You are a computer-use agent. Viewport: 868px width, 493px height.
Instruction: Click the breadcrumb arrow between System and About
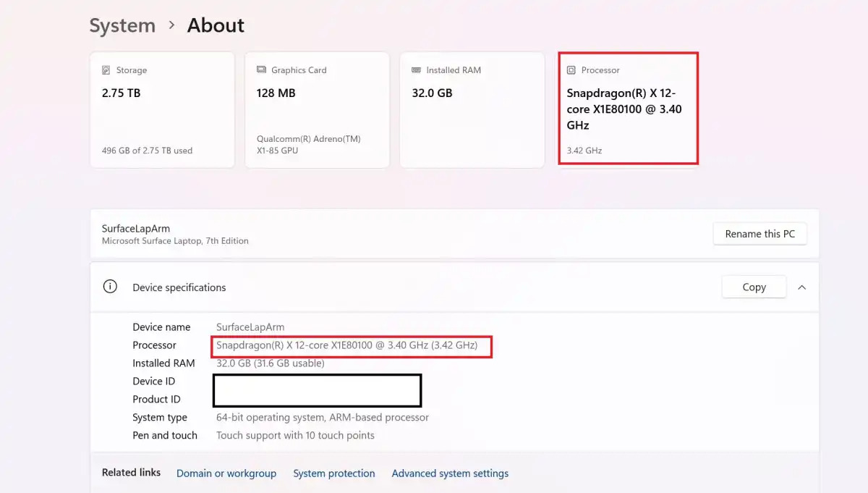171,25
